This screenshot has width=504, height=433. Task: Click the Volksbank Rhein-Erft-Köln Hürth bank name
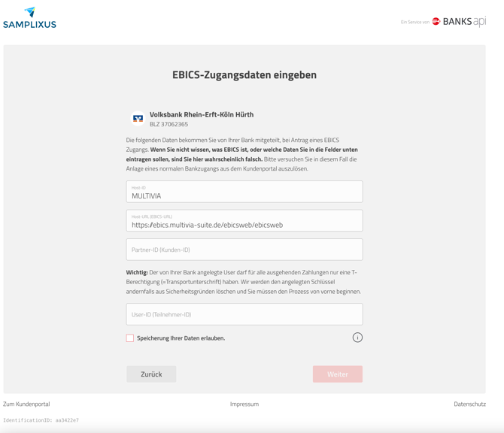pyautogui.click(x=202, y=114)
